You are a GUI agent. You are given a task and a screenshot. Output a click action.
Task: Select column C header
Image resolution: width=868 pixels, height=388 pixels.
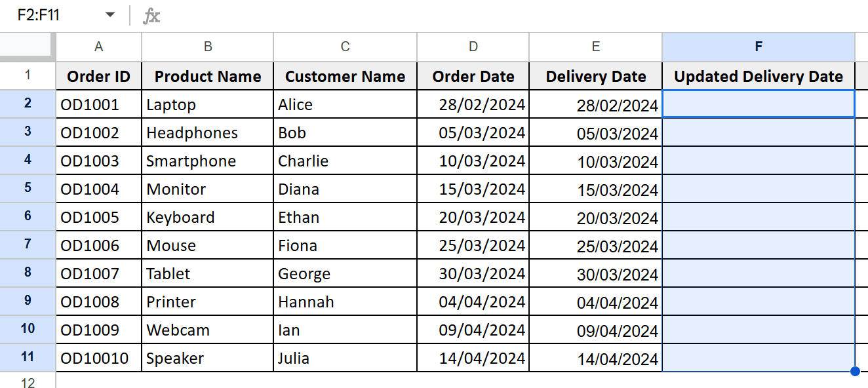click(x=345, y=47)
